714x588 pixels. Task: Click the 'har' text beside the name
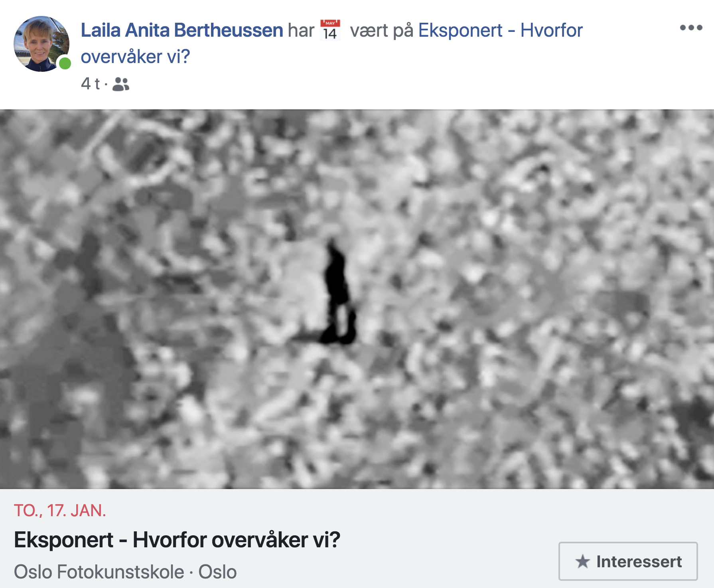(301, 30)
